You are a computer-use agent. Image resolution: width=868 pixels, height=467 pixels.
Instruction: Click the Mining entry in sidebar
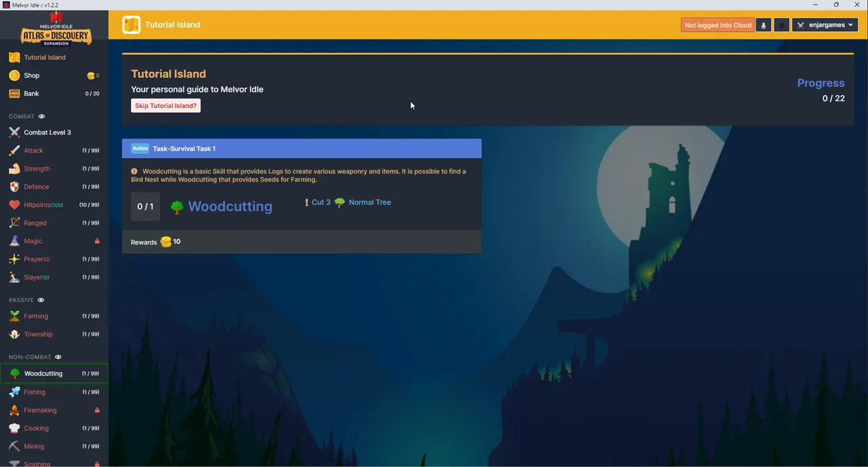tap(54, 446)
